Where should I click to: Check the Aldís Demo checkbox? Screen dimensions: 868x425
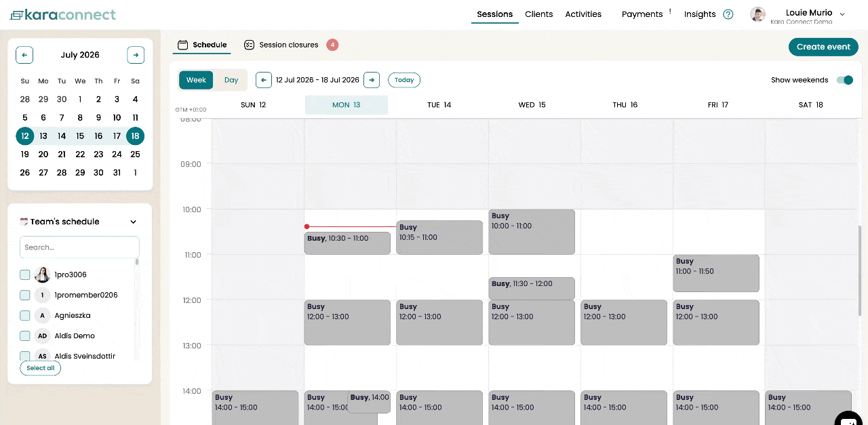click(x=25, y=336)
